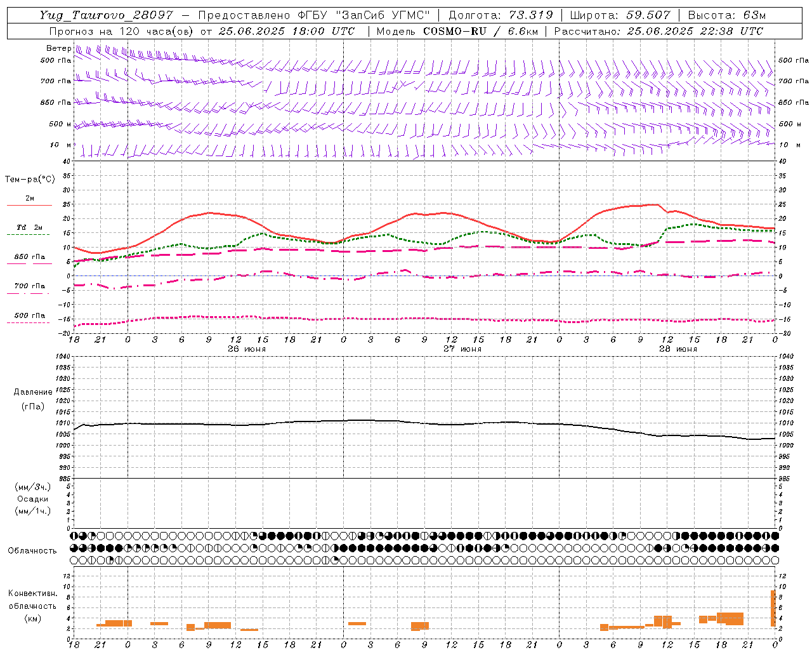Screen dimensions: 812x650
Task: Click the 850 гПа temperature legend line sample
Action: pyautogui.click(x=29, y=263)
